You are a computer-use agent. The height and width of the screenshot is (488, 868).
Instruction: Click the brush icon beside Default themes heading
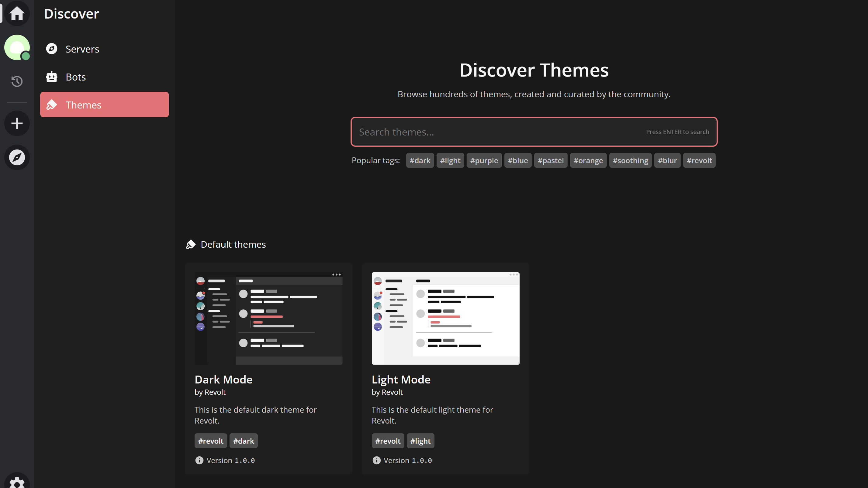[x=191, y=244]
